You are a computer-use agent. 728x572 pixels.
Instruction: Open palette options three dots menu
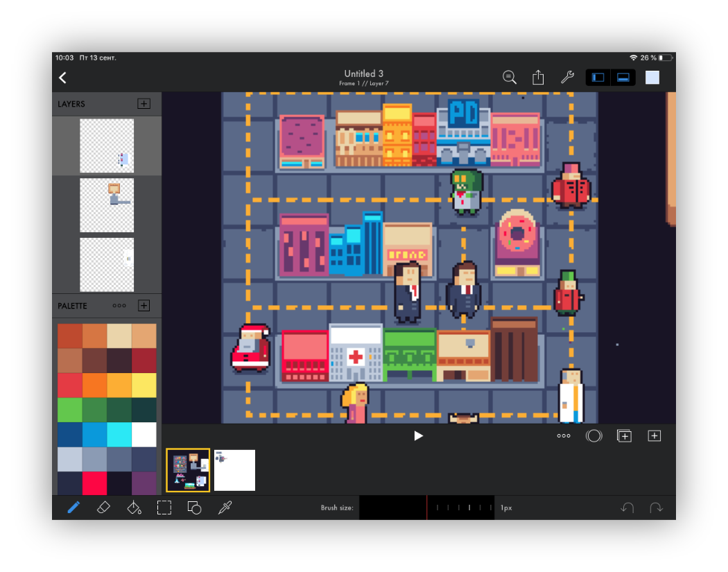119,306
